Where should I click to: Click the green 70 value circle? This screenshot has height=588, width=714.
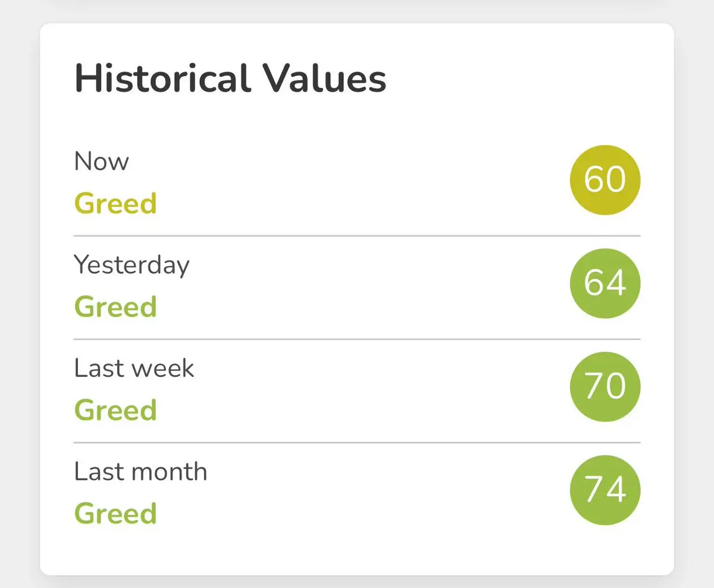(605, 386)
